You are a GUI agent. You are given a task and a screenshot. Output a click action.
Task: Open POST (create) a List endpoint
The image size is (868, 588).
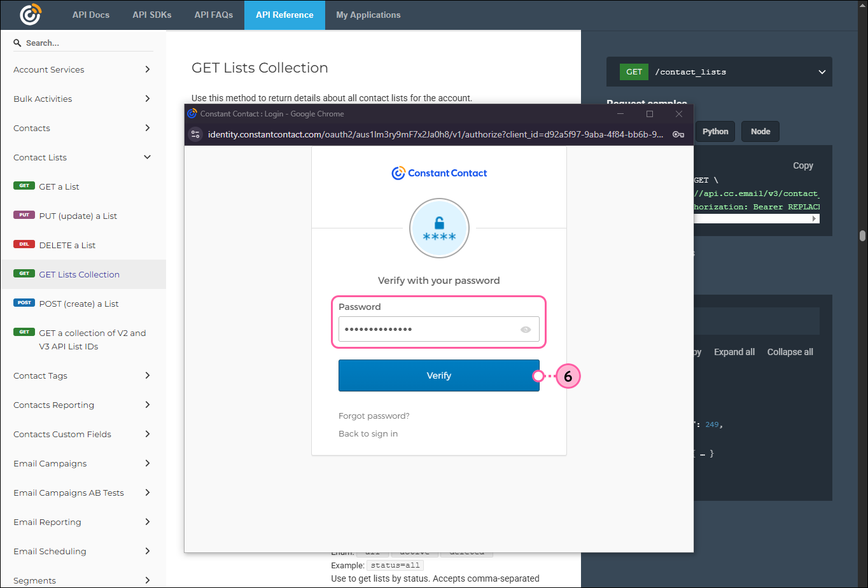click(83, 304)
